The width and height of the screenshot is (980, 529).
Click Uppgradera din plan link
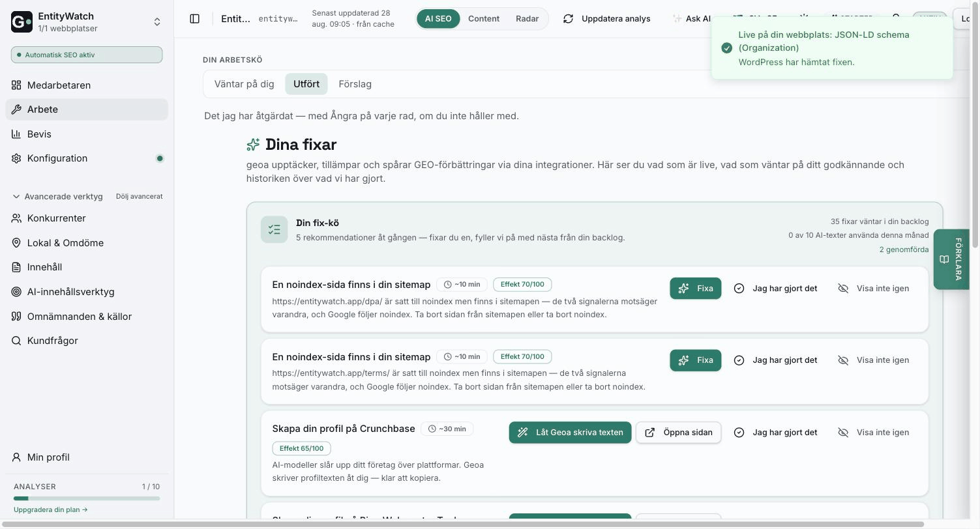[51, 509]
